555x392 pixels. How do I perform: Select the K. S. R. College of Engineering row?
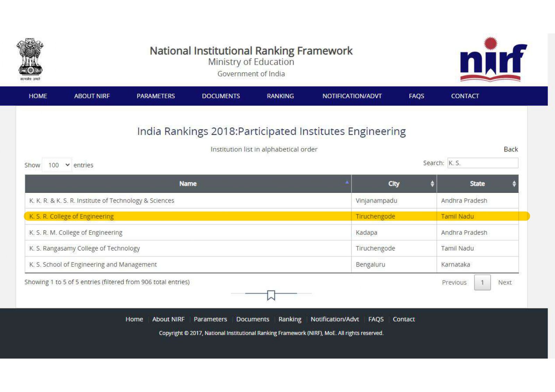[71, 216]
